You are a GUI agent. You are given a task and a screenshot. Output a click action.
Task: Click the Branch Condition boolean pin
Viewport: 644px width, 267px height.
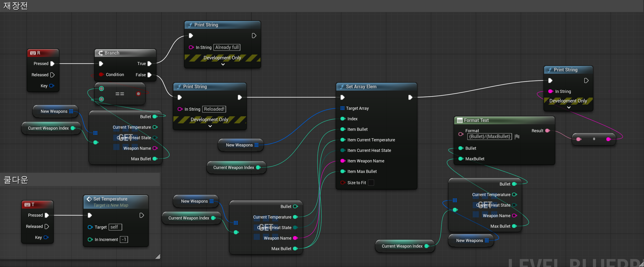[101, 74]
